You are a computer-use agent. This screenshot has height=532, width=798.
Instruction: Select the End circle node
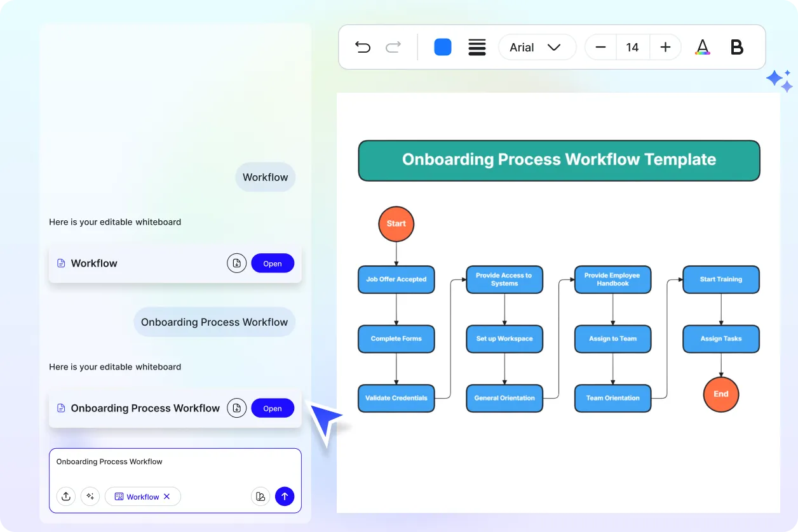(721, 394)
